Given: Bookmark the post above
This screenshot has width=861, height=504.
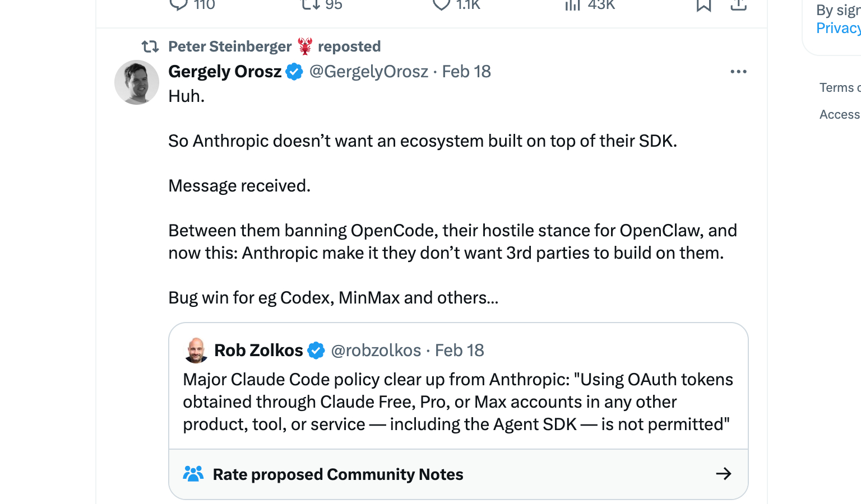Looking at the screenshot, I should click(703, 4).
